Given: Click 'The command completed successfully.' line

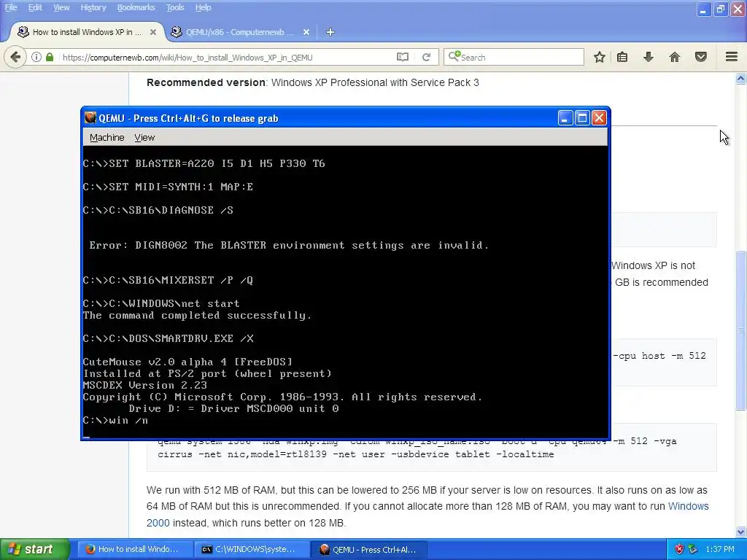Looking at the screenshot, I should (x=197, y=315).
